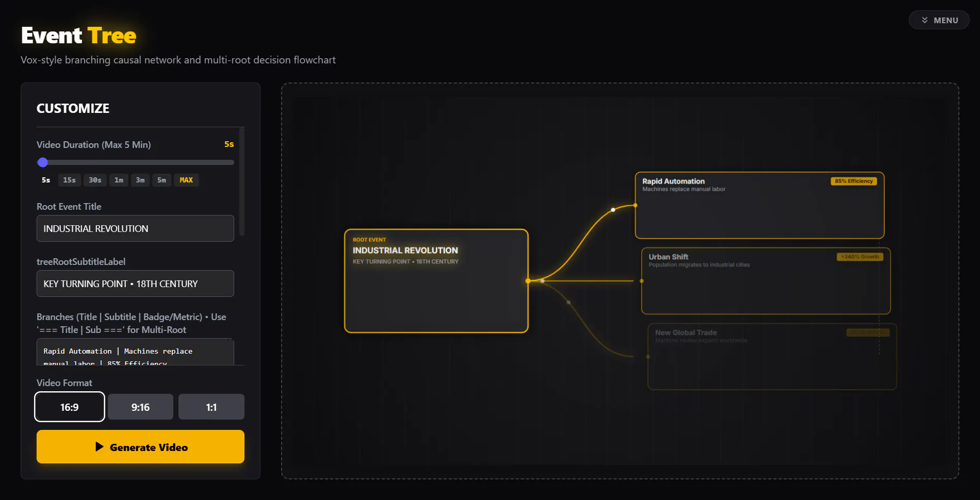Open the MENU dropdown button

point(939,20)
